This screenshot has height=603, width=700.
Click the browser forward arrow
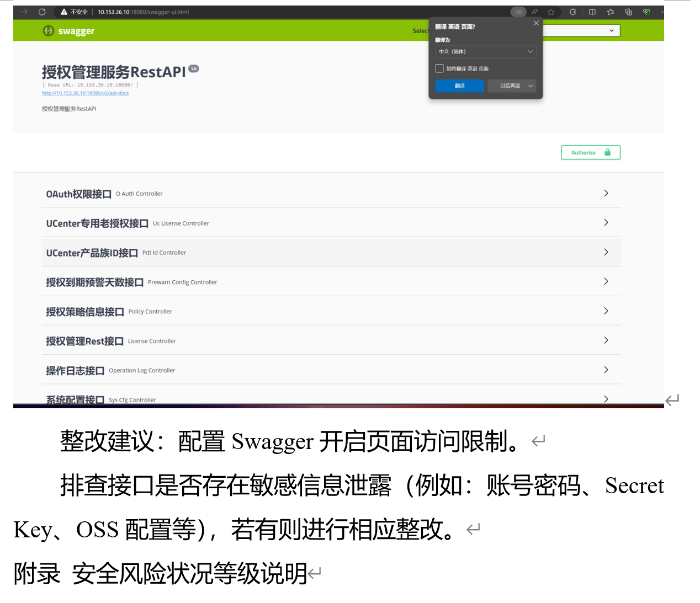24,12
